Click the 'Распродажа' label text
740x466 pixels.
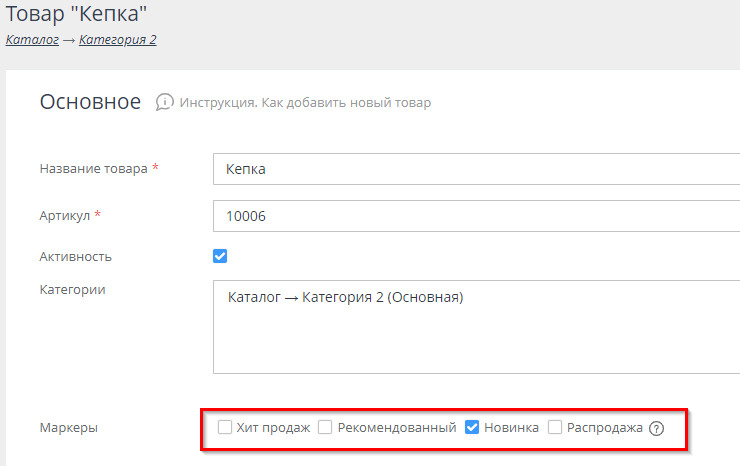point(604,427)
